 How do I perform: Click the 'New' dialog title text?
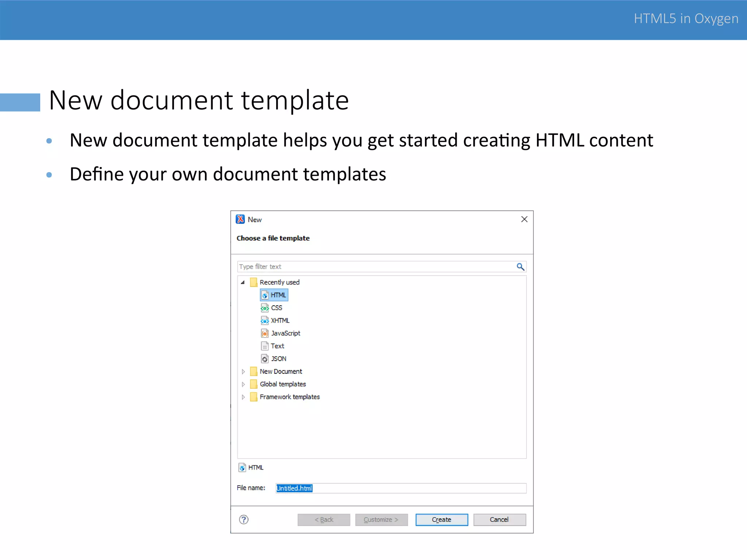click(255, 219)
